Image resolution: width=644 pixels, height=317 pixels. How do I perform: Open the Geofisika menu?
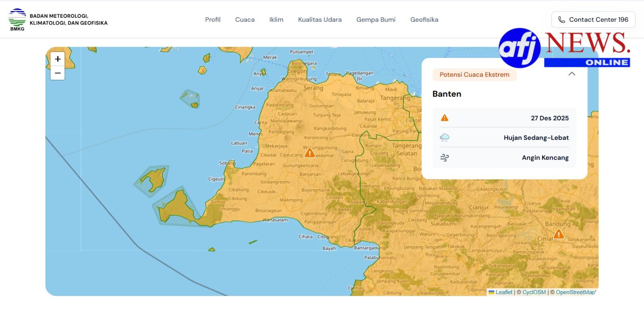pyautogui.click(x=424, y=20)
